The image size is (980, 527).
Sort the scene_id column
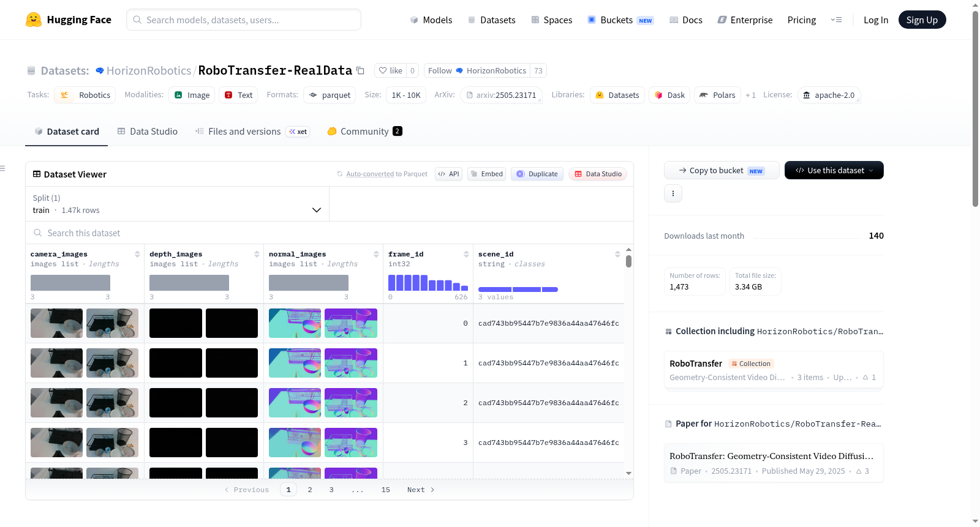click(617, 254)
